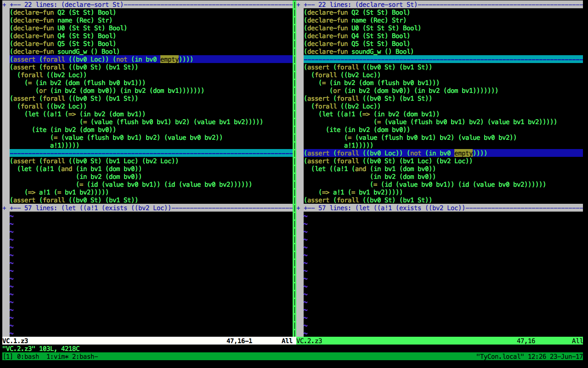
Task: Click highlighted word empty in VC.1.z3 pane
Action: pyautogui.click(x=170, y=59)
